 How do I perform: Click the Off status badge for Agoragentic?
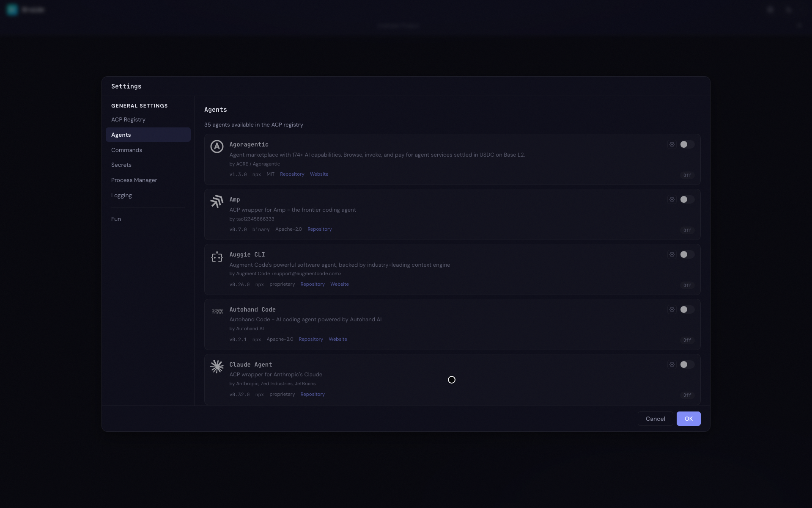coord(687,175)
